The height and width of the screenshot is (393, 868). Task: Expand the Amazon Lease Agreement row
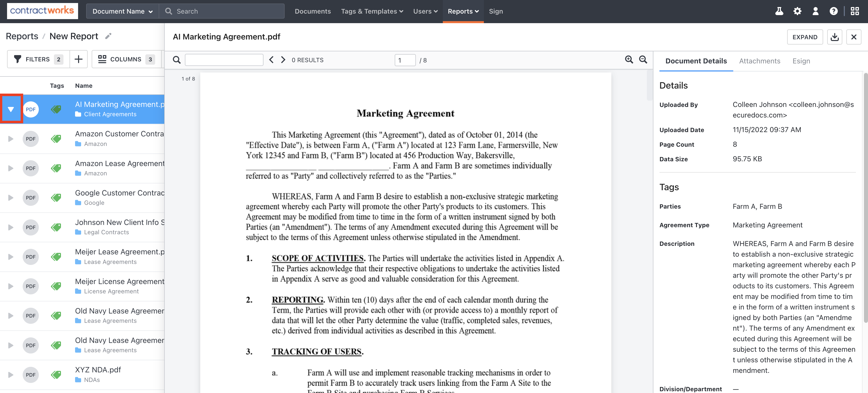coord(11,168)
